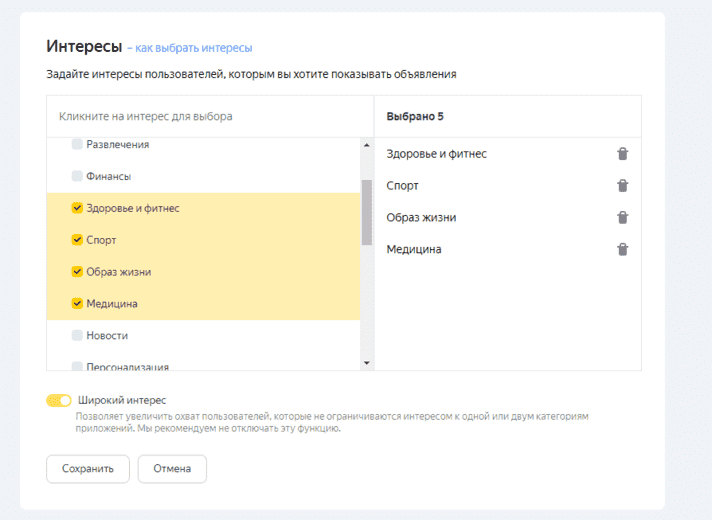The width and height of the screenshot is (712, 520).
Task: Uncheck the Медицина checkbox
Action: pyautogui.click(x=77, y=303)
